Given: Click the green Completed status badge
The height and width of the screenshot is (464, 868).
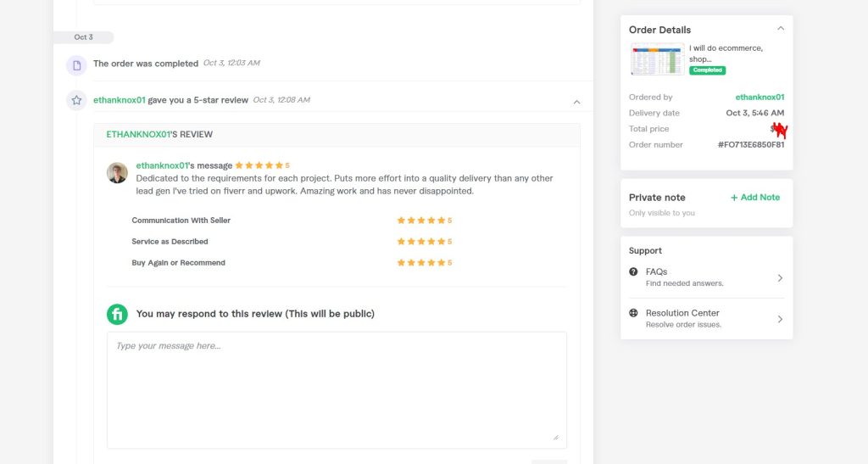Looking at the screenshot, I should [707, 70].
